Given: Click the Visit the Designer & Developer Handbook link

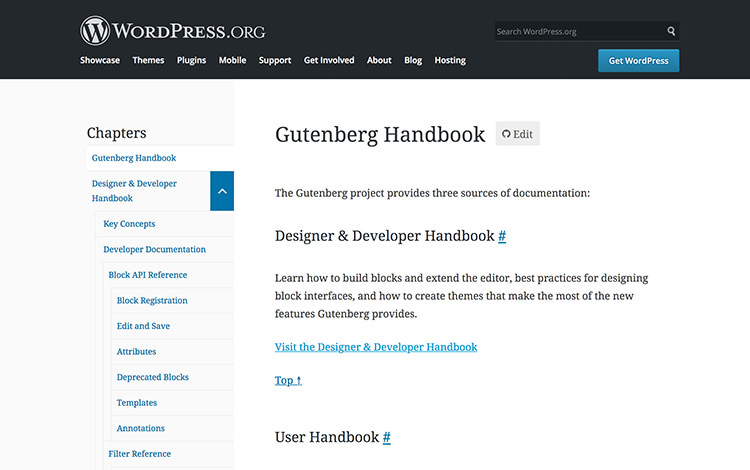Looking at the screenshot, I should coord(376,347).
